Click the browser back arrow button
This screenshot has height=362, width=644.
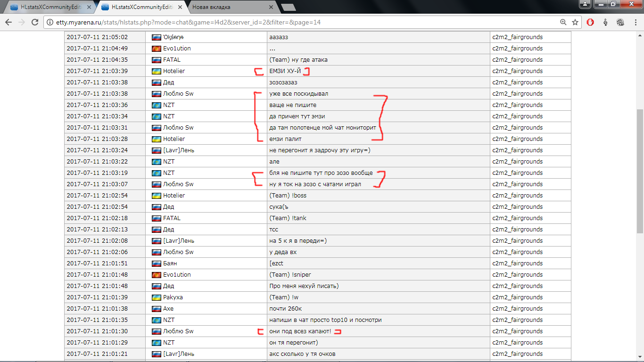pyautogui.click(x=8, y=22)
